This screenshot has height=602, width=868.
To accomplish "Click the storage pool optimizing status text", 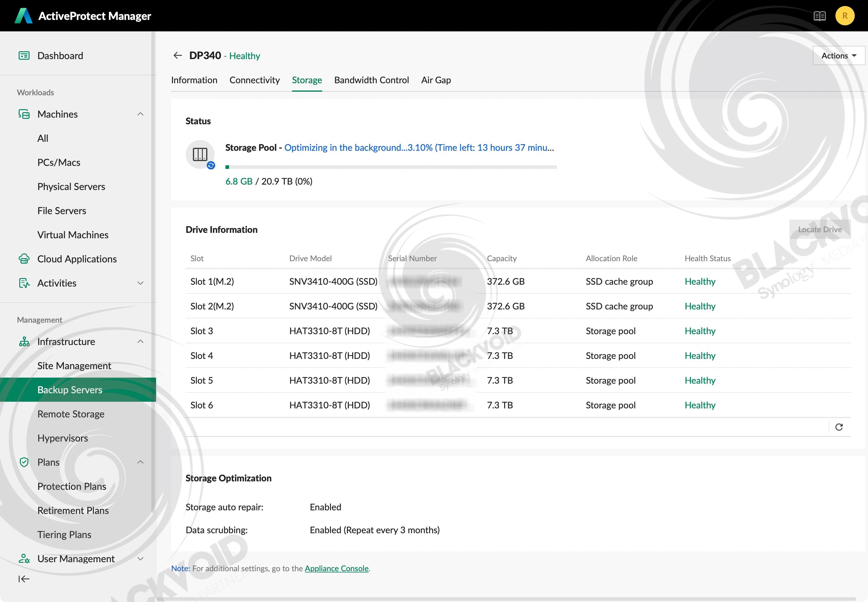I will pyautogui.click(x=419, y=148).
